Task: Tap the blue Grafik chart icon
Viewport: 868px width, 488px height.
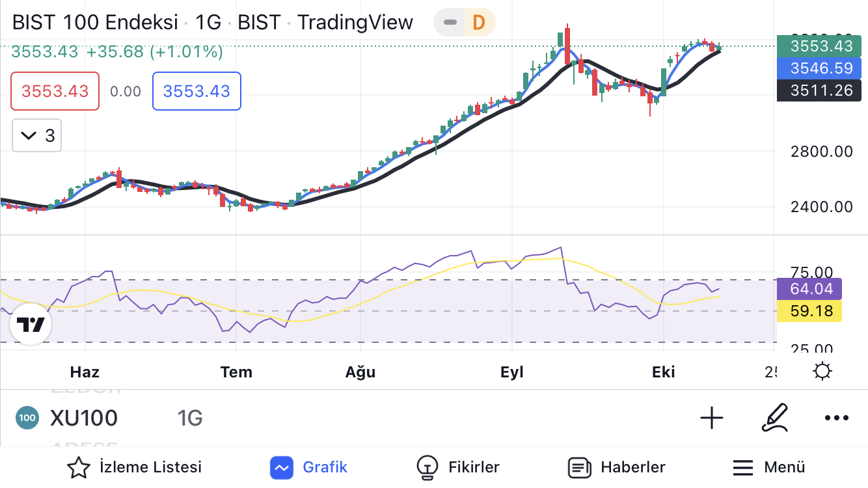Action: click(x=282, y=467)
